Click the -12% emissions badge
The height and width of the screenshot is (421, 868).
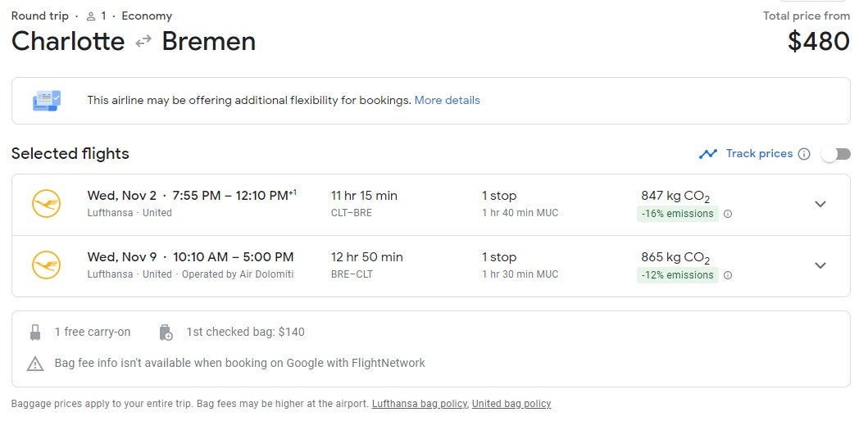677,275
